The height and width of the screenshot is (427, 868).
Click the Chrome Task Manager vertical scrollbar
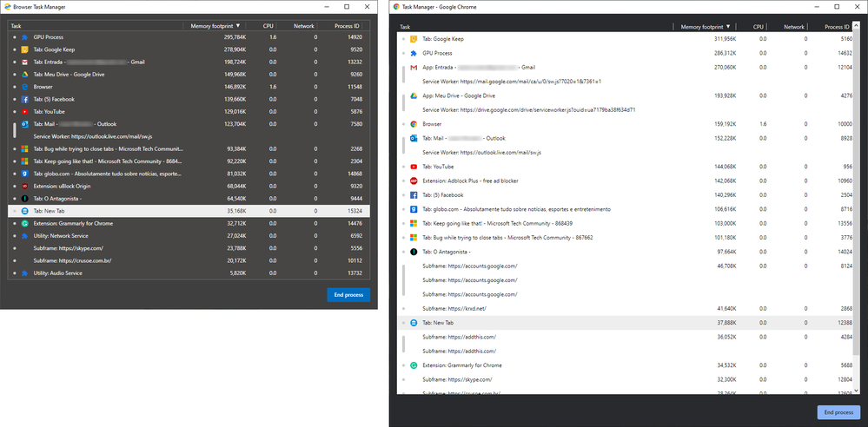tap(857, 194)
